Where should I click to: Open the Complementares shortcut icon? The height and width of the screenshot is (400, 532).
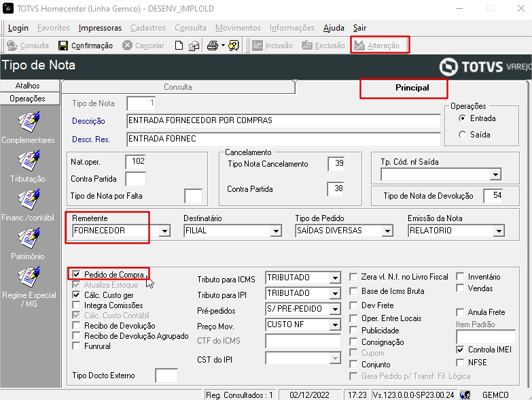[x=29, y=122]
